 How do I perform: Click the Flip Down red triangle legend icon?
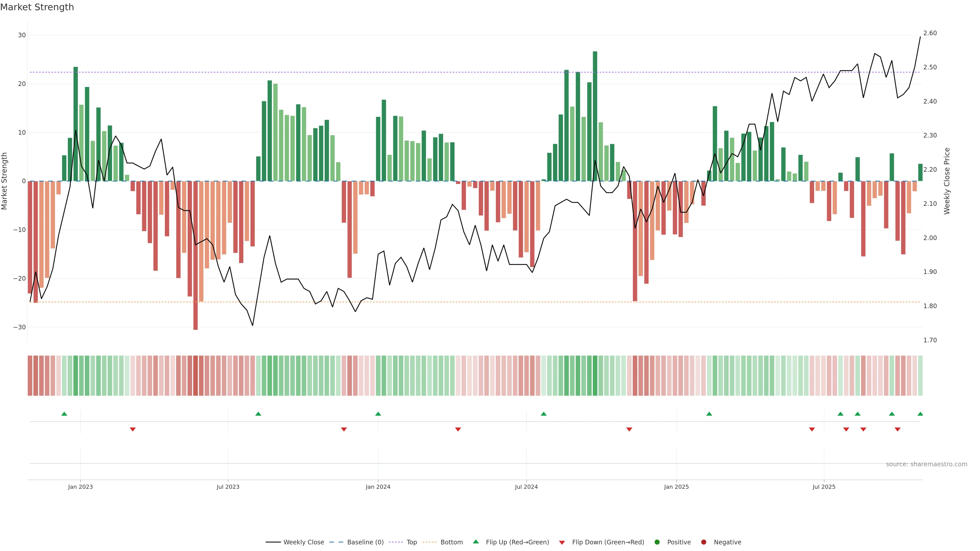562,543
